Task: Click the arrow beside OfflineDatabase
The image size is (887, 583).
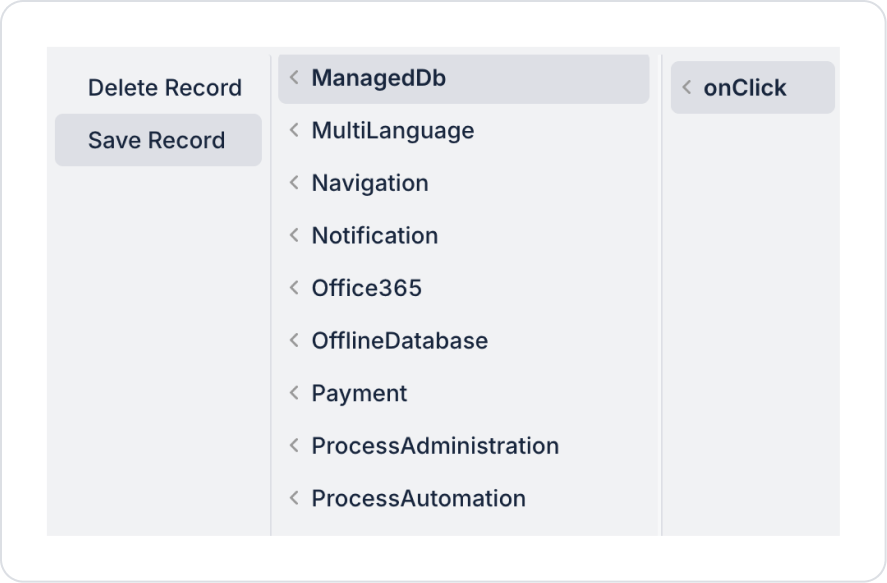Action: (294, 340)
